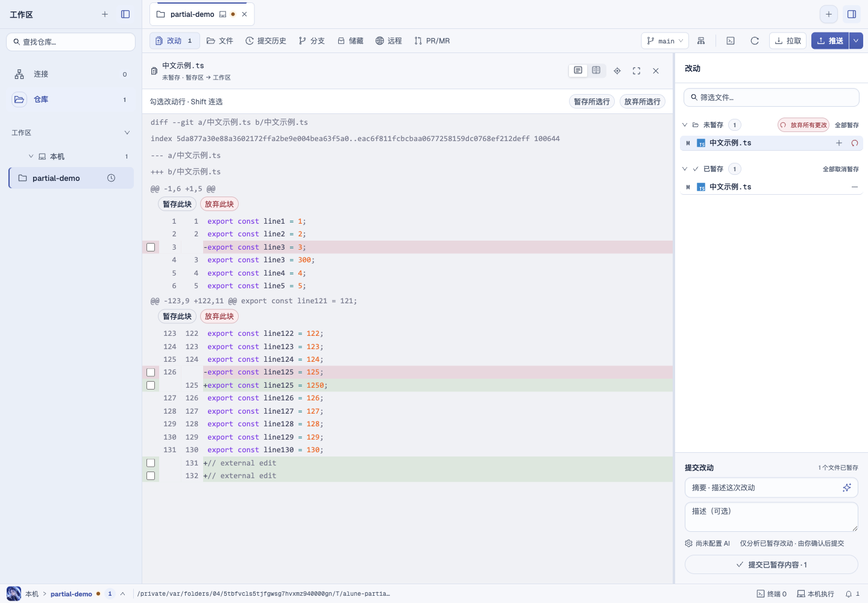Switch to unified diff view

[x=578, y=71]
